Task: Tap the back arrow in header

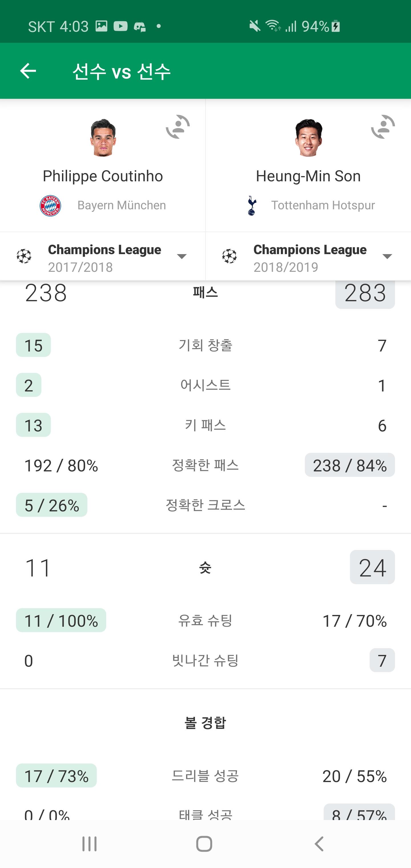Action: click(28, 71)
